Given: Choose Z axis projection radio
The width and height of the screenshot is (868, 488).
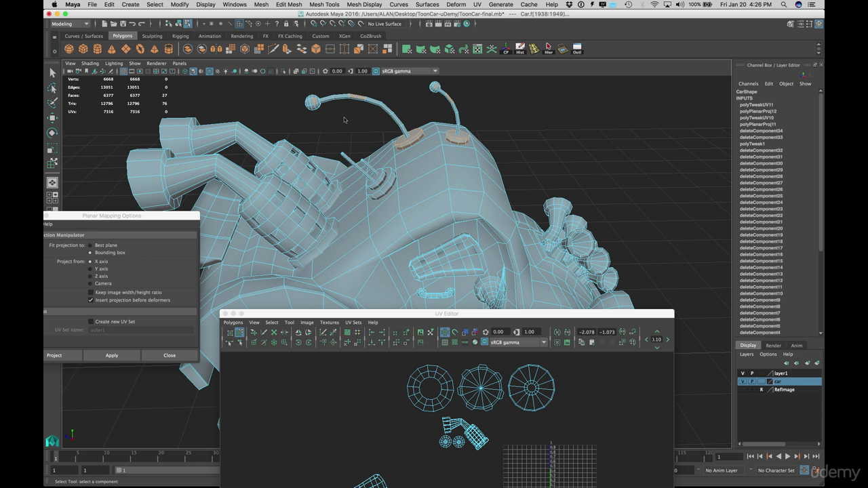Looking at the screenshot, I should tap(90, 277).
